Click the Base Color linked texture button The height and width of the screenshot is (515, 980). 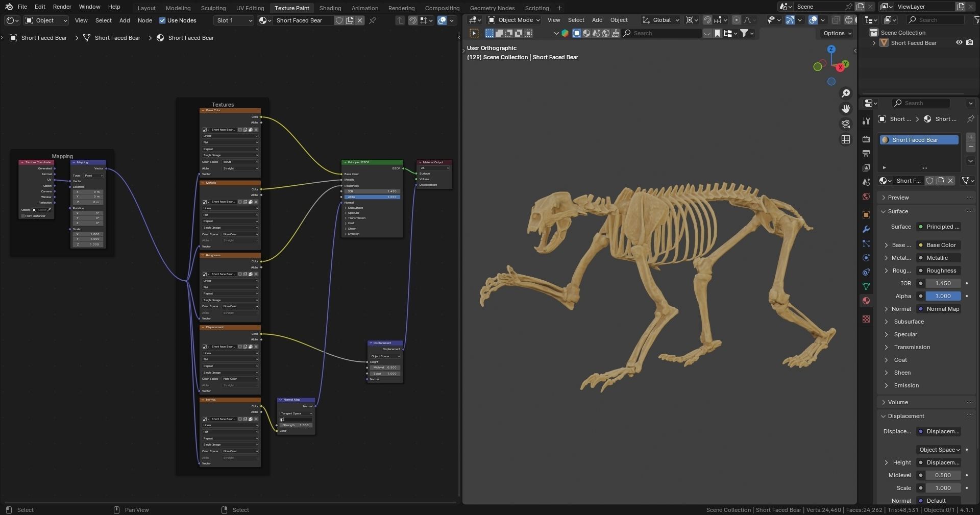[x=939, y=245]
